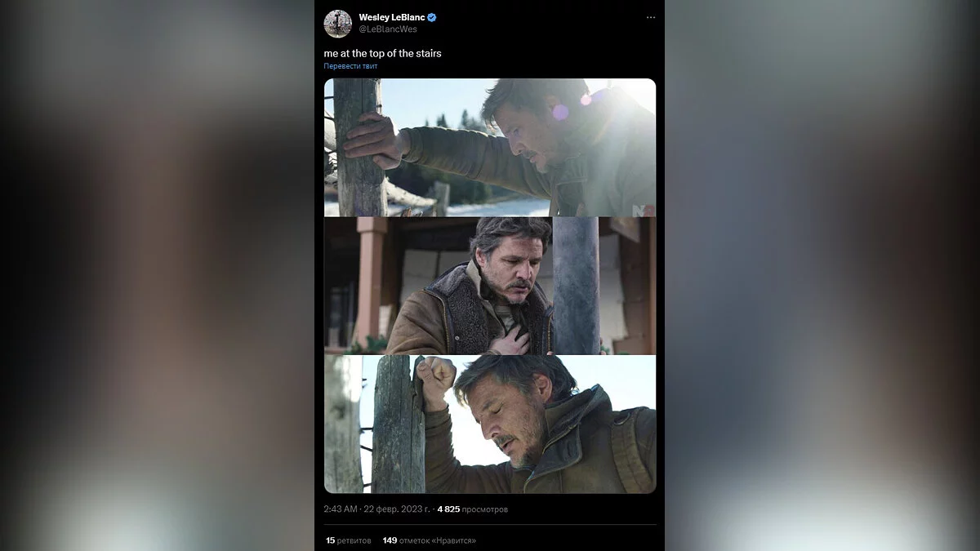Screen dimensions: 980x551
Task: Select the '22 февр. 2023 г.' date
Action: point(395,509)
